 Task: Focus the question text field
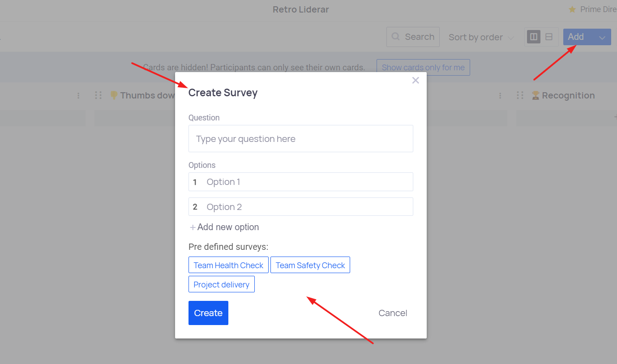(x=301, y=139)
